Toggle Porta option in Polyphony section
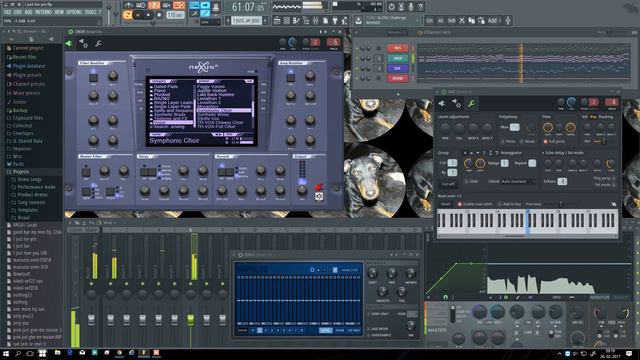The height and width of the screenshot is (360, 640). [x=508, y=142]
